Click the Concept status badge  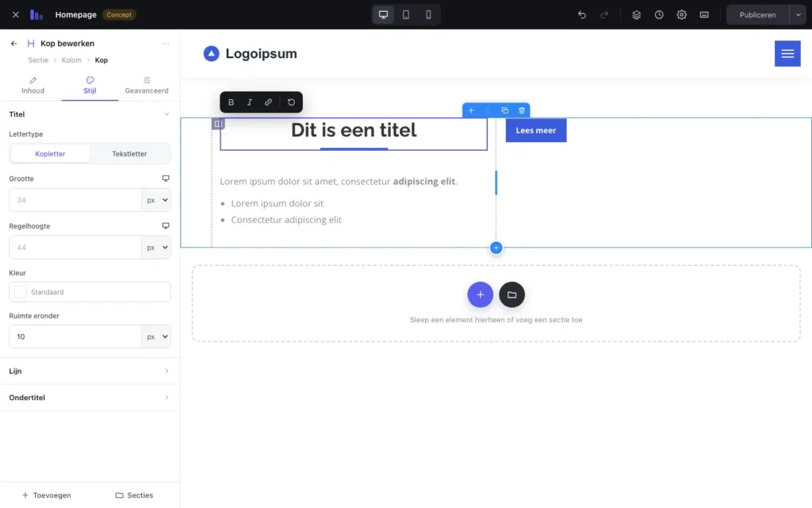pyautogui.click(x=119, y=14)
